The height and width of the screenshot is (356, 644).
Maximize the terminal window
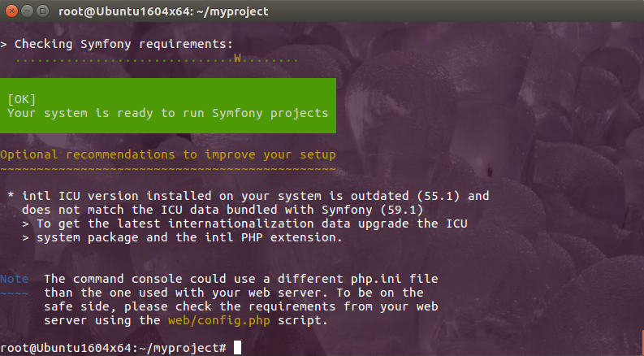point(42,11)
